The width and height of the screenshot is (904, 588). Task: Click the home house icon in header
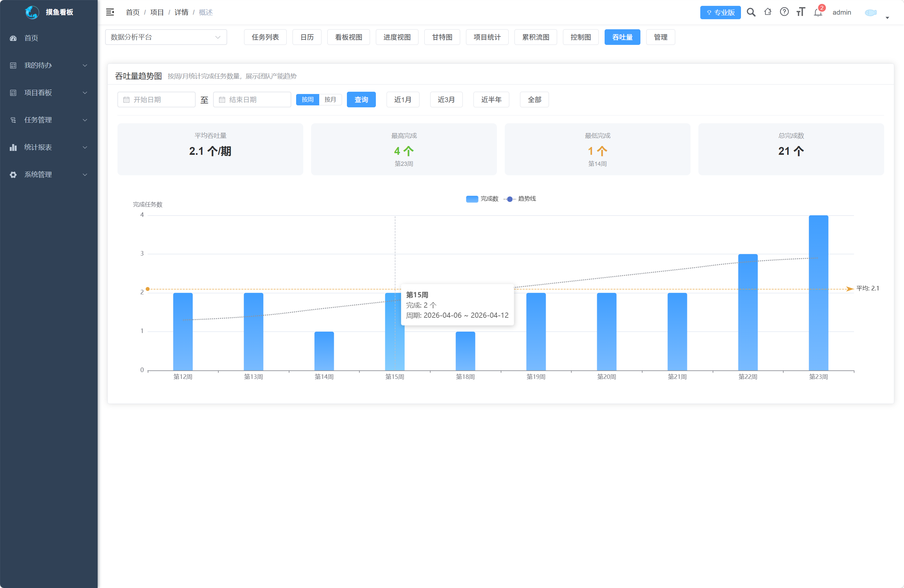[768, 12]
